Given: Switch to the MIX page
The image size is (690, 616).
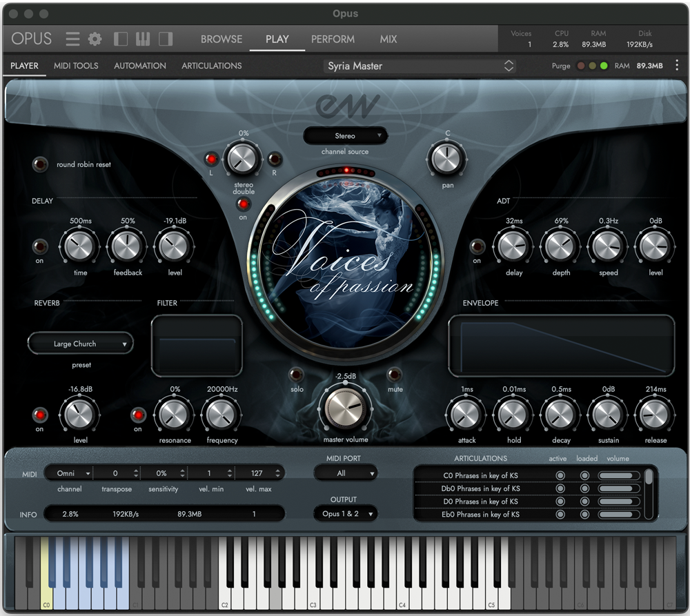Looking at the screenshot, I should point(388,39).
